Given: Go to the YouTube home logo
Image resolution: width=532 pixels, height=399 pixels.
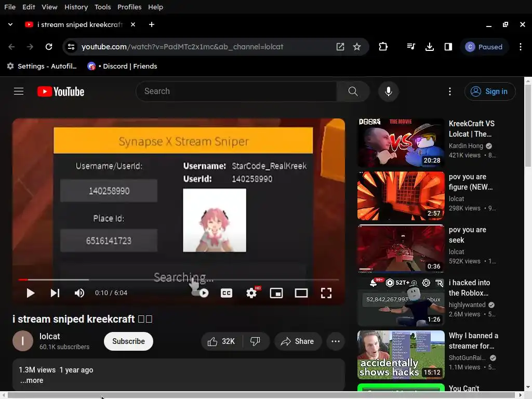Looking at the screenshot, I should click(61, 91).
